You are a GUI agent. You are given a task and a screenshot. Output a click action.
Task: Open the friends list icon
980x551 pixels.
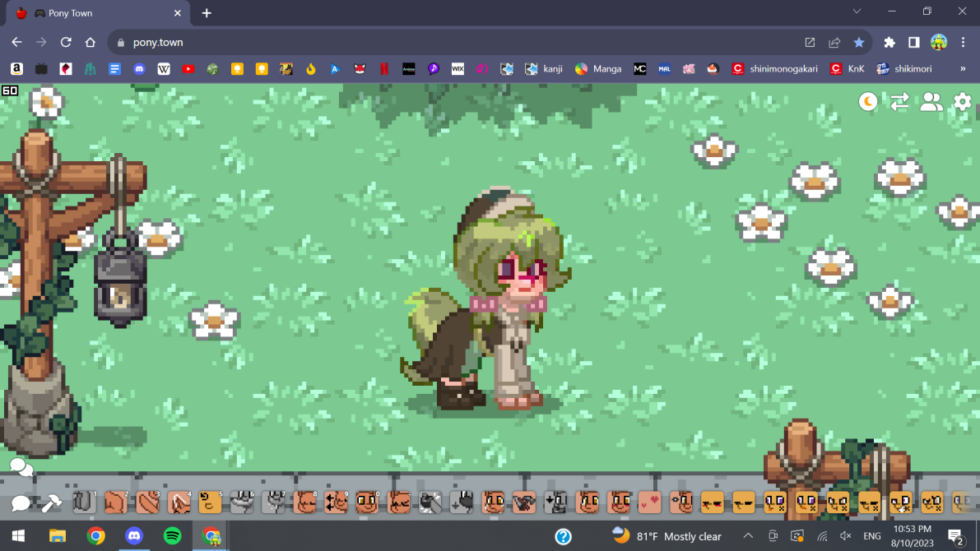click(x=931, y=102)
